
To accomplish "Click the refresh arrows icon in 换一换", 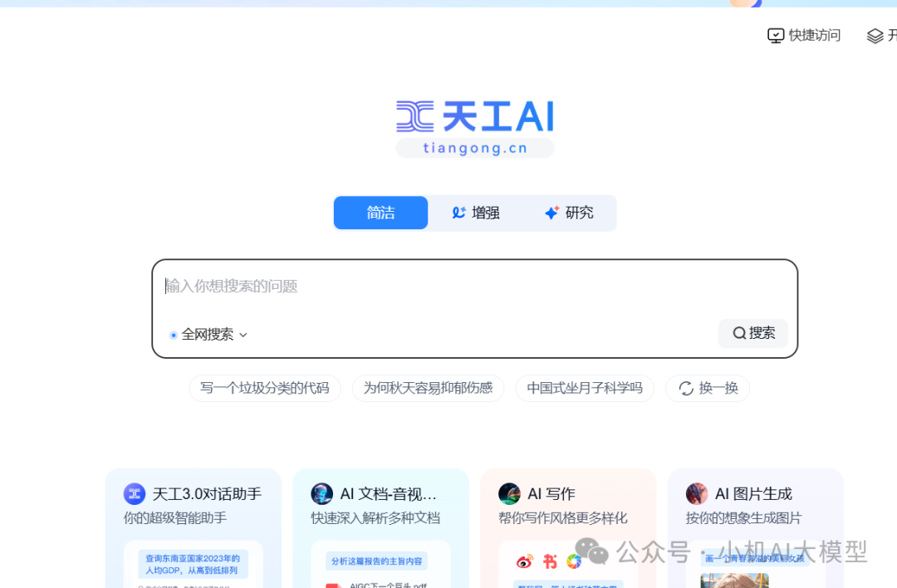I will [686, 389].
